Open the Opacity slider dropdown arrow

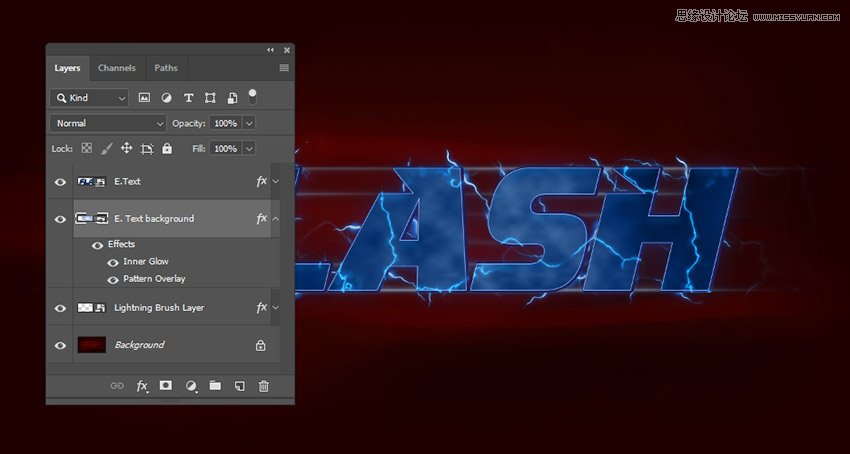tap(249, 123)
